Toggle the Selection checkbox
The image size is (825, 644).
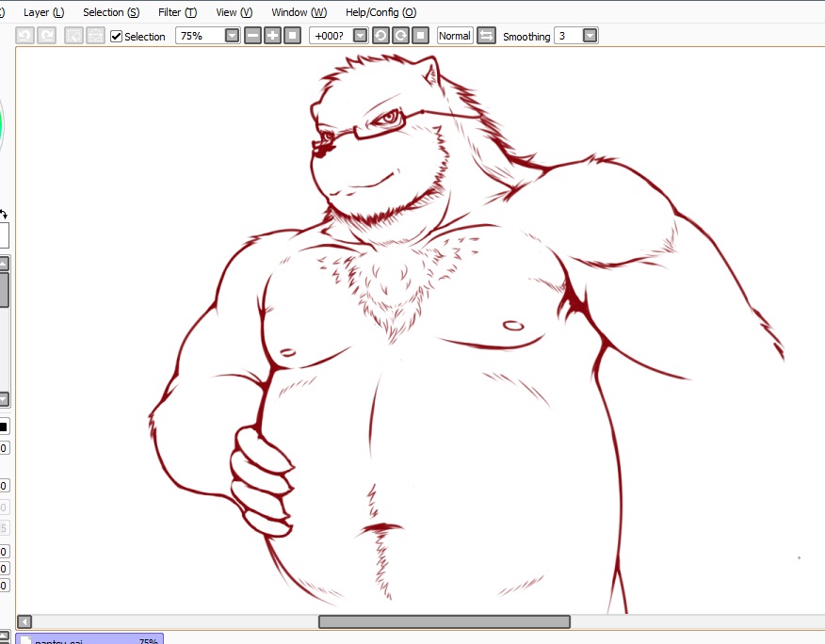pyautogui.click(x=117, y=36)
